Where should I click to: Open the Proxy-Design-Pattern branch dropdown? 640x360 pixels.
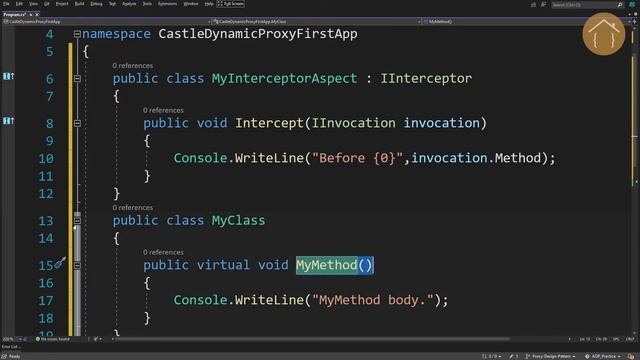(550, 356)
